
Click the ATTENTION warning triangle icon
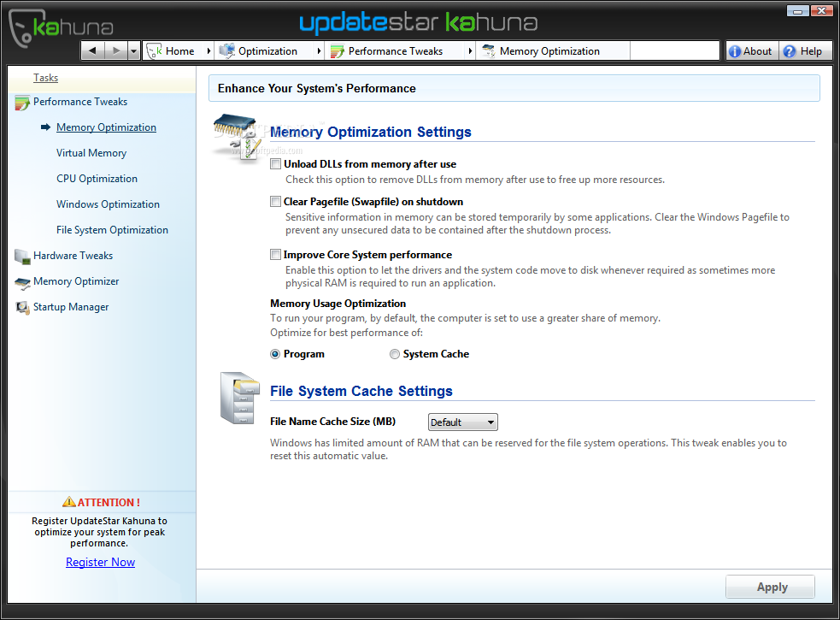pyautogui.click(x=69, y=502)
